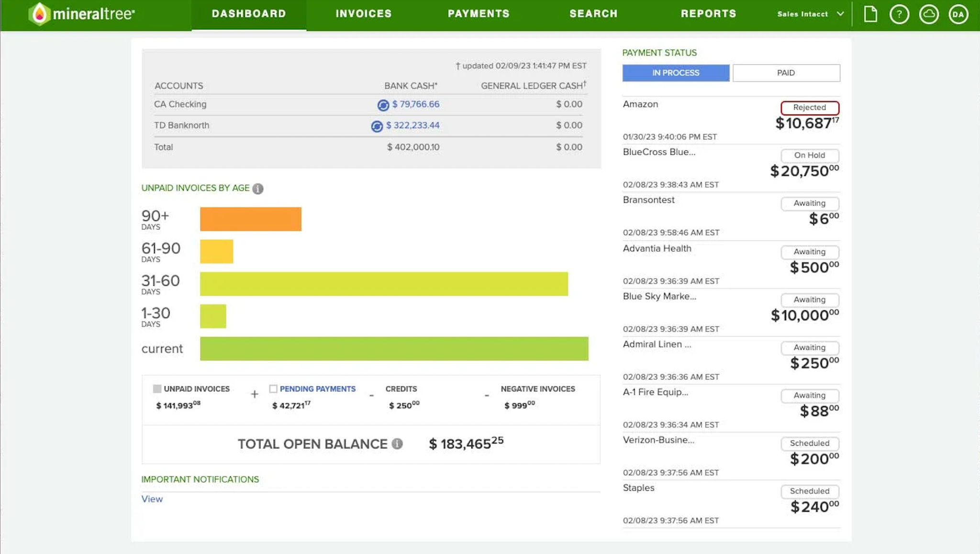This screenshot has height=554, width=980.
Task: Switch payment status to Paid
Action: pyautogui.click(x=786, y=73)
